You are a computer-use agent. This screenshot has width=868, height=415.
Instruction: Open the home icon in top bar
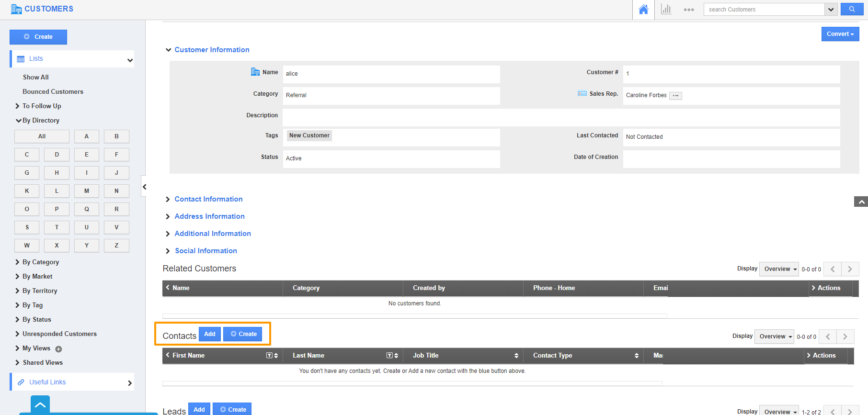(643, 10)
